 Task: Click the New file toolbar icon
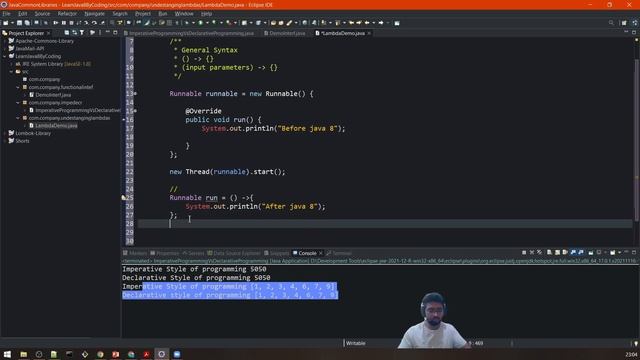tap(6, 23)
